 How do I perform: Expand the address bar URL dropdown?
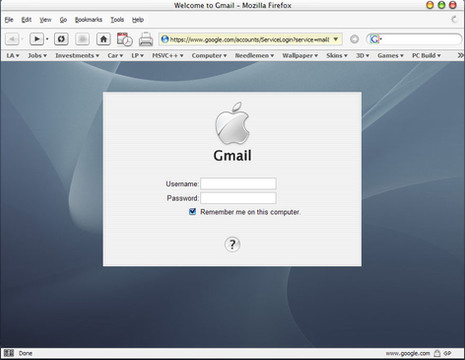(x=336, y=39)
